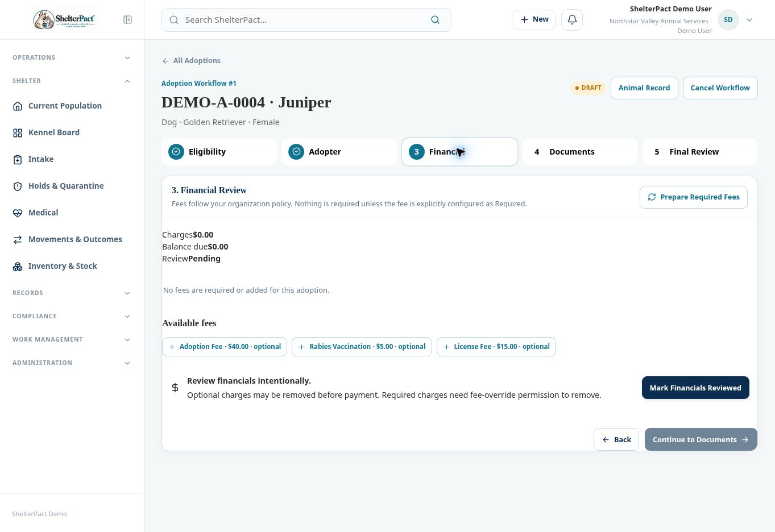Expand the Records section

pyautogui.click(x=72, y=293)
